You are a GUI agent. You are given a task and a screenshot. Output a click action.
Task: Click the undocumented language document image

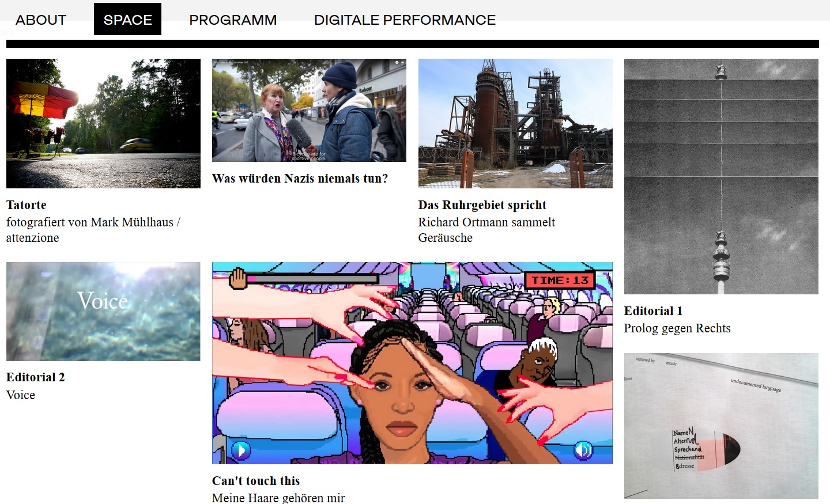720,425
